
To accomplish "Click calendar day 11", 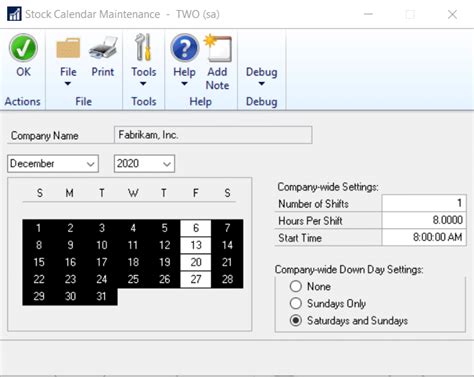I will point(133,245).
